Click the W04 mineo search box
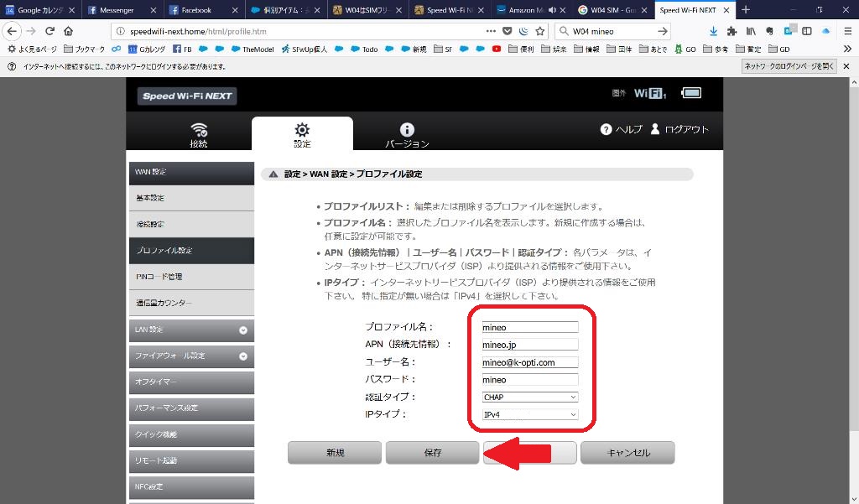The image size is (859, 504). (x=611, y=31)
